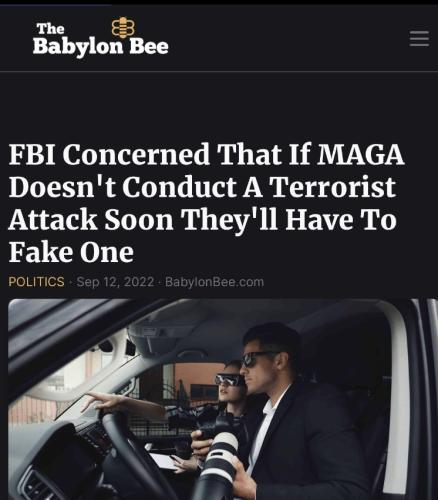The width and height of the screenshot is (438, 500).
Task: Click the golden bee logo icon
Action: pos(123,27)
